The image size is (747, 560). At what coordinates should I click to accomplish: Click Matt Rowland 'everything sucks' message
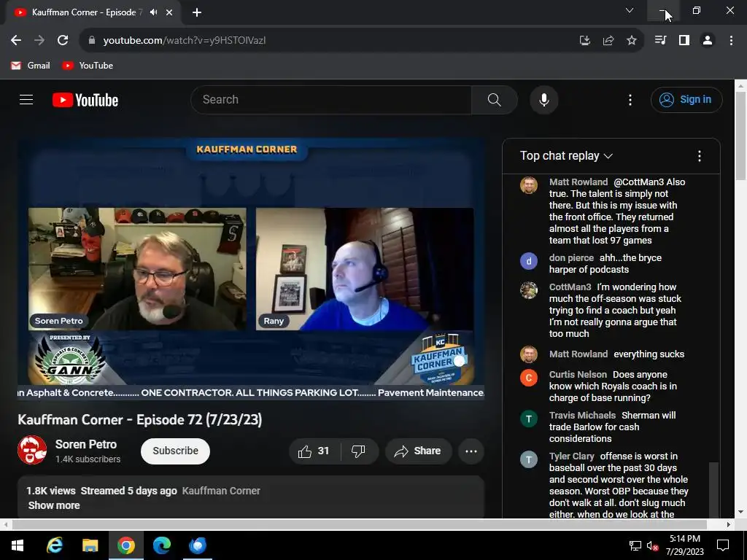[649, 354]
